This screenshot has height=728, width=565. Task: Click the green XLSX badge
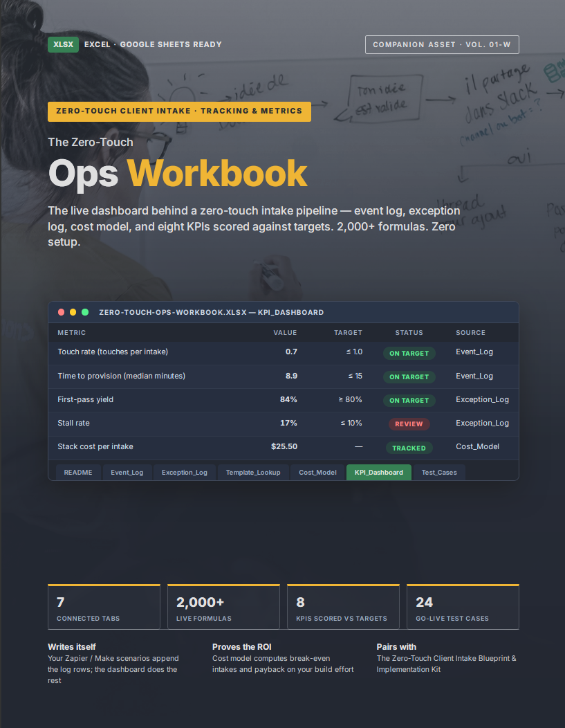(63, 44)
